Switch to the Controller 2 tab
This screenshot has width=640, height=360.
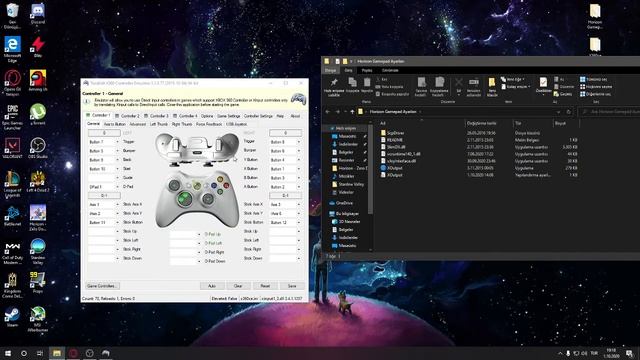(128, 116)
